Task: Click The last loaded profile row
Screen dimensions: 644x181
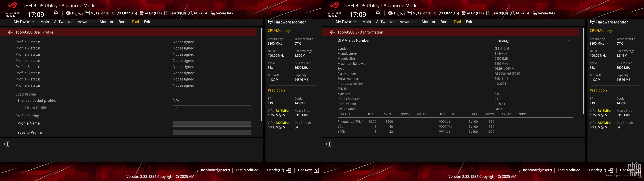Action: click(133, 101)
